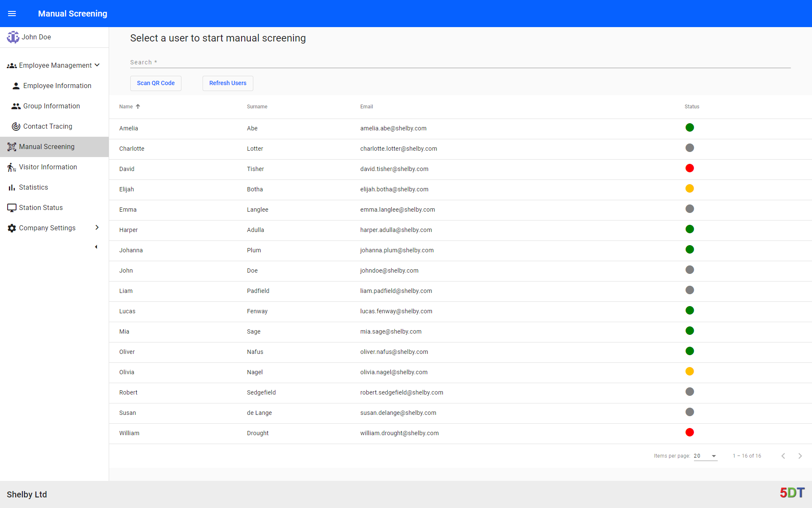Select Employee Information menu item

pos(57,86)
